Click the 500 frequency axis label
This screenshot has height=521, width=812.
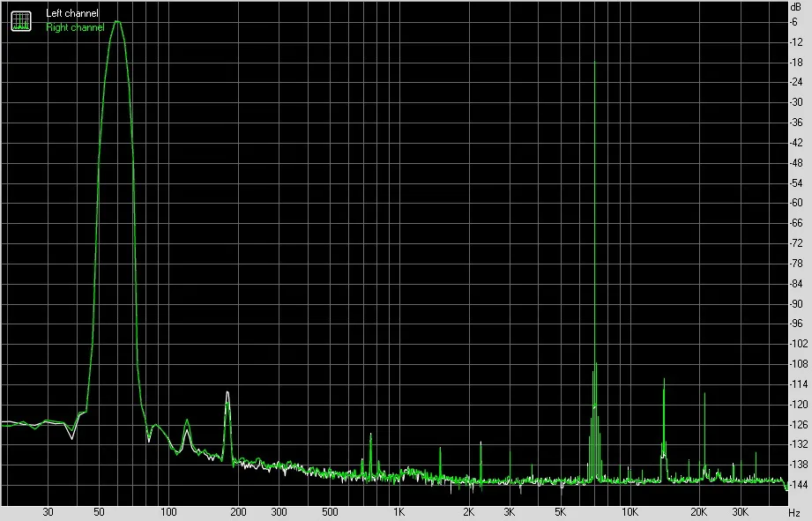coord(330,512)
